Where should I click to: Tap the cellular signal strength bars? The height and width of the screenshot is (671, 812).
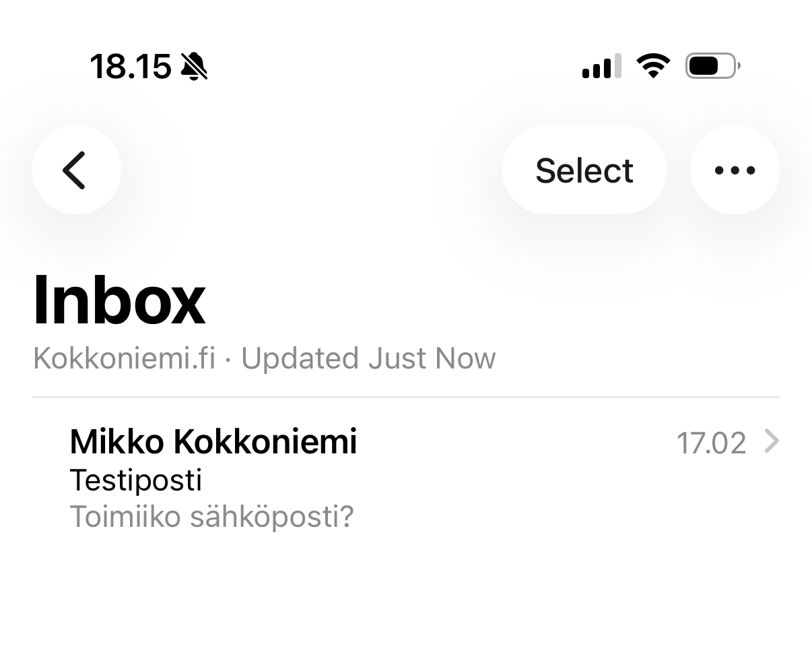click(x=601, y=67)
